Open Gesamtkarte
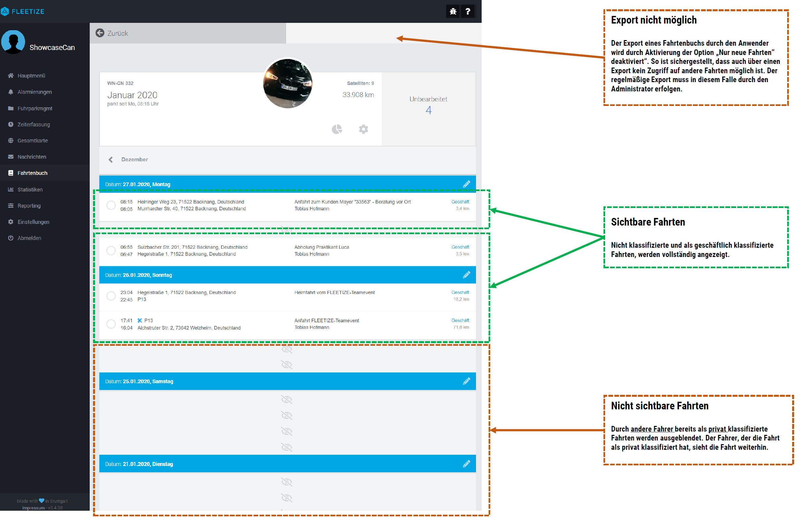This screenshot has width=812, height=518. pyautogui.click(x=32, y=141)
